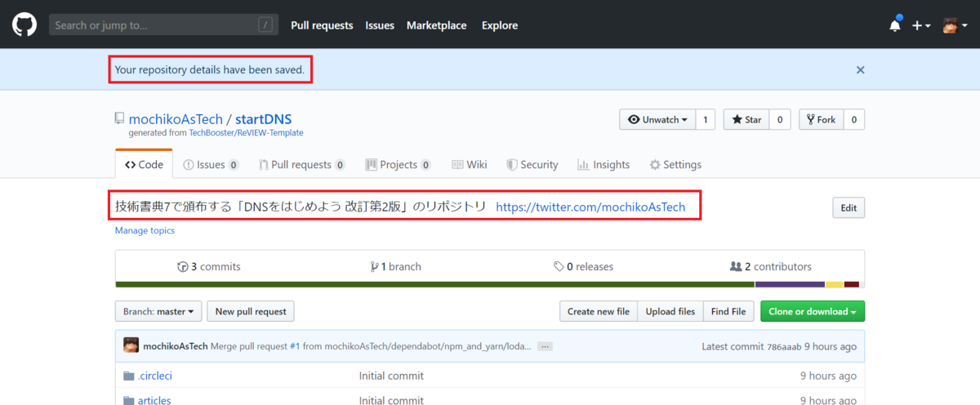Go to Pull requests in header
Screen dimensions: 980x405
(x=322, y=25)
